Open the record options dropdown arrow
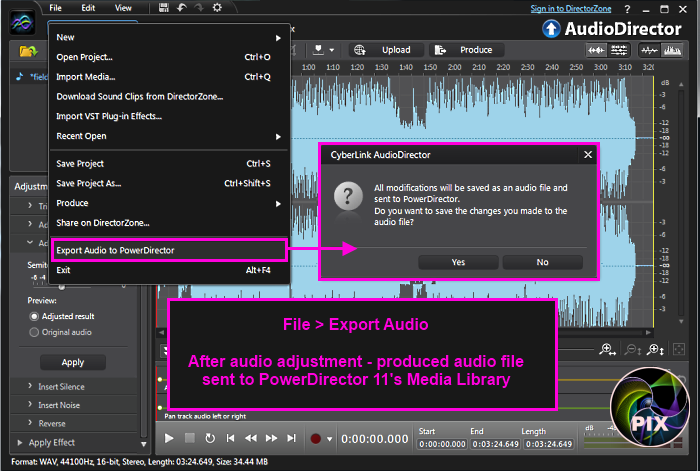Viewport: 700px width, 471px height. [x=329, y=439]
